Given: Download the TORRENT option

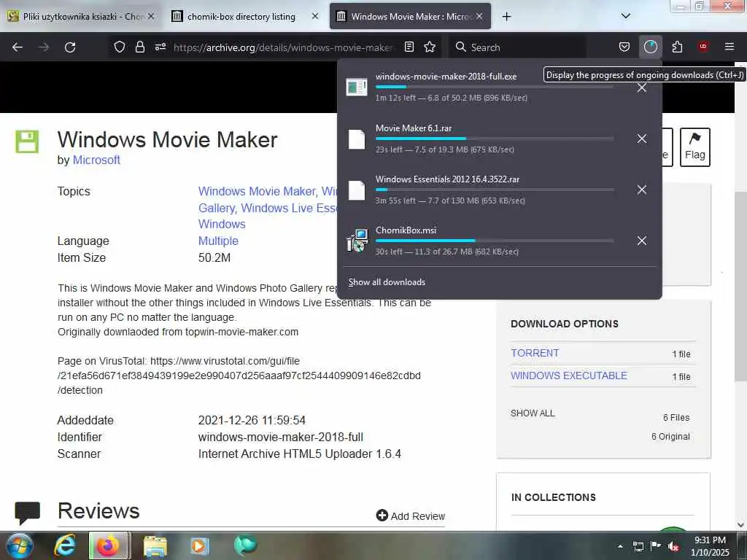Looking at the screenshot, I should click(x=535, y=353).
